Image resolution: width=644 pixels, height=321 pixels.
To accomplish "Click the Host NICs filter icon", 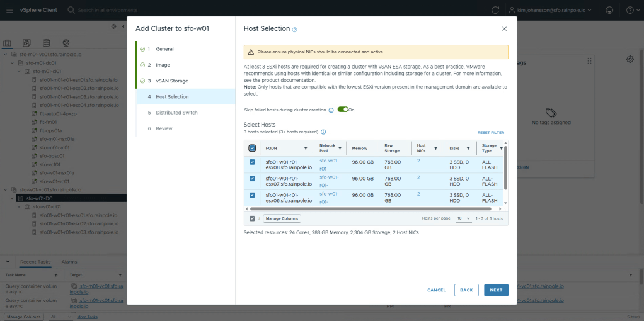I will click(x=434, y=149).
